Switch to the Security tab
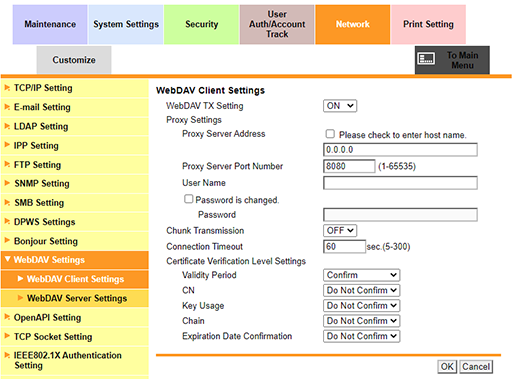 (x=202, y=24)
